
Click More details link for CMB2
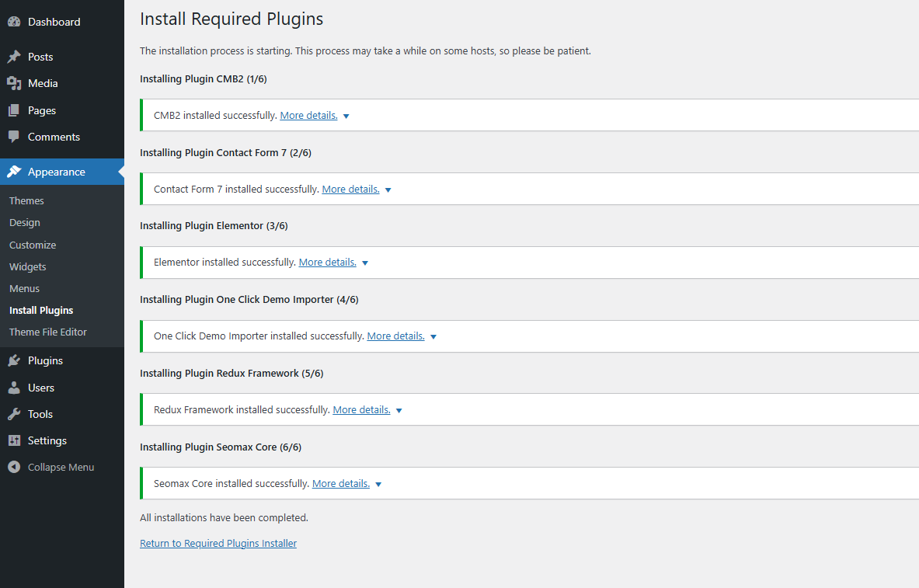click(309, 116)
